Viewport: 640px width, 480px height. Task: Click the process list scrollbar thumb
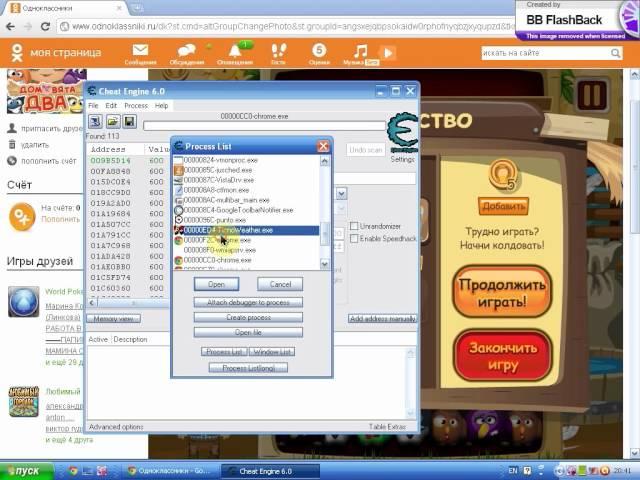(x=325, y=234)
